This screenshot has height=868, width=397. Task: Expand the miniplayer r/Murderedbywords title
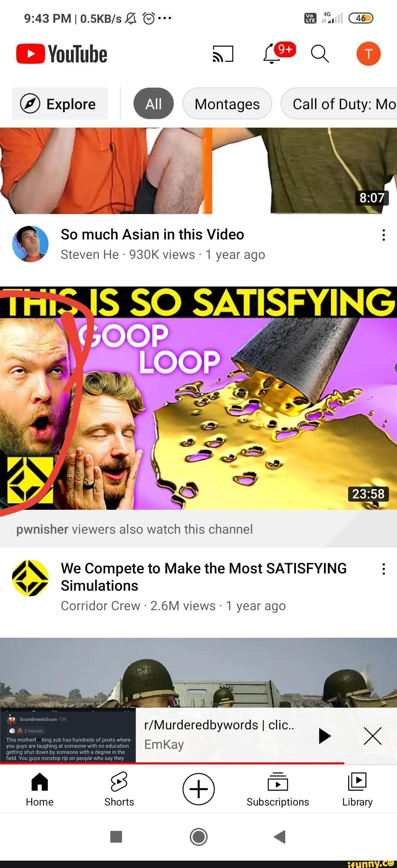click(x=219, y=725)
